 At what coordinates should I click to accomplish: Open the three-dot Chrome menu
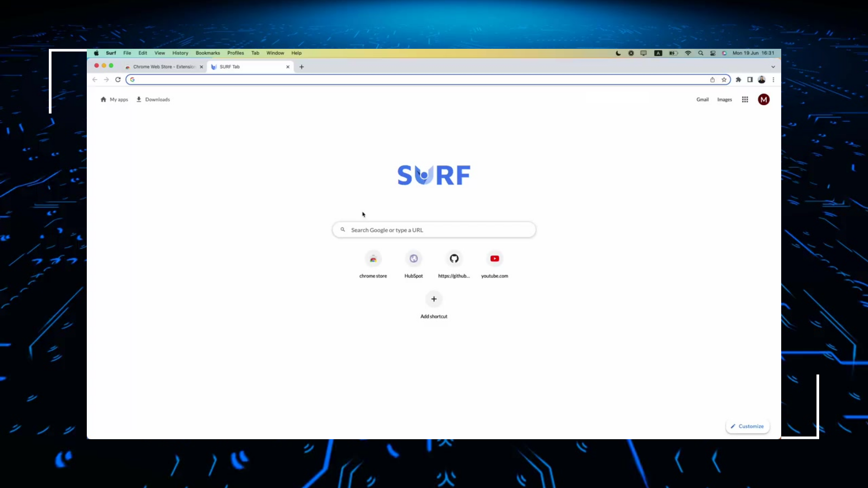click(774, 80)
